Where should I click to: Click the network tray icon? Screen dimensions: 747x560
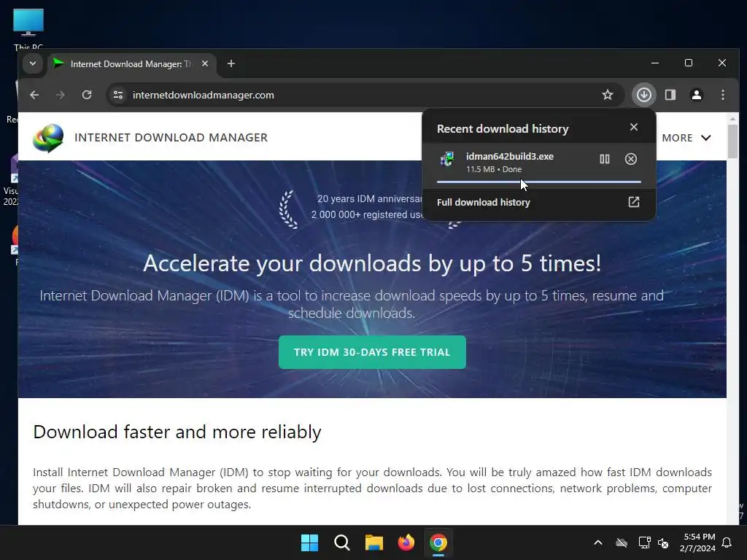pyautogui.click(x=645, y=542)
